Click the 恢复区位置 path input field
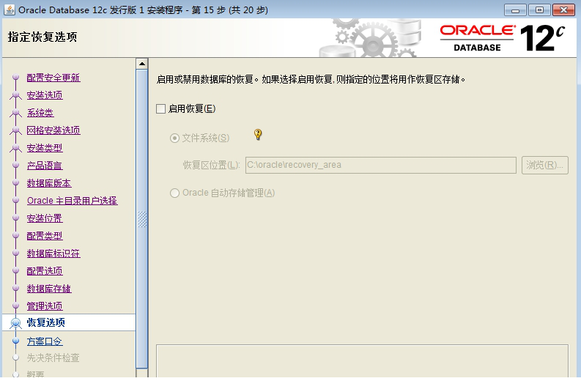Viewport: 581px width, 392px height. pyautogui.click(x=380, y=165)
